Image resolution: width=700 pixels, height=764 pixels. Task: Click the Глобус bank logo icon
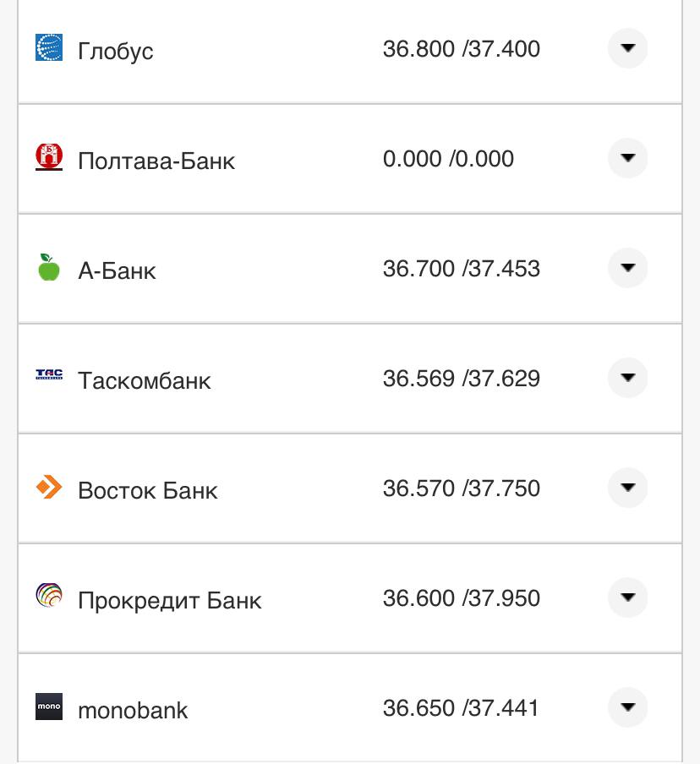[49, 48]
